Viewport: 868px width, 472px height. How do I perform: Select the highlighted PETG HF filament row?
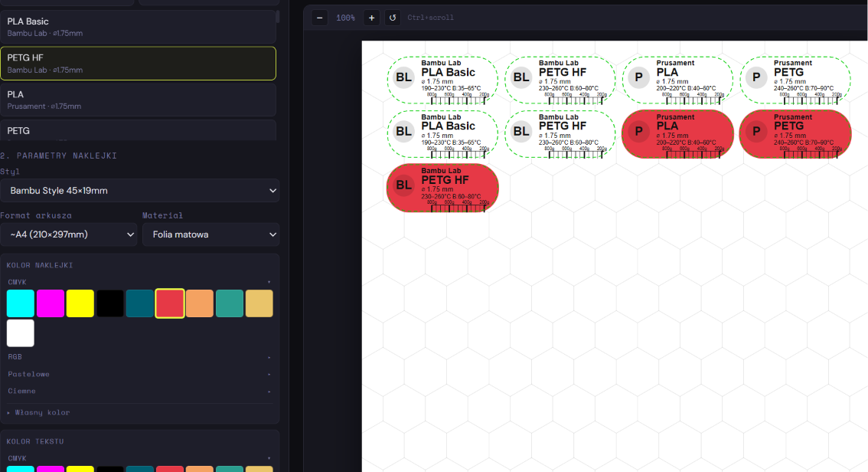[138, 63]
